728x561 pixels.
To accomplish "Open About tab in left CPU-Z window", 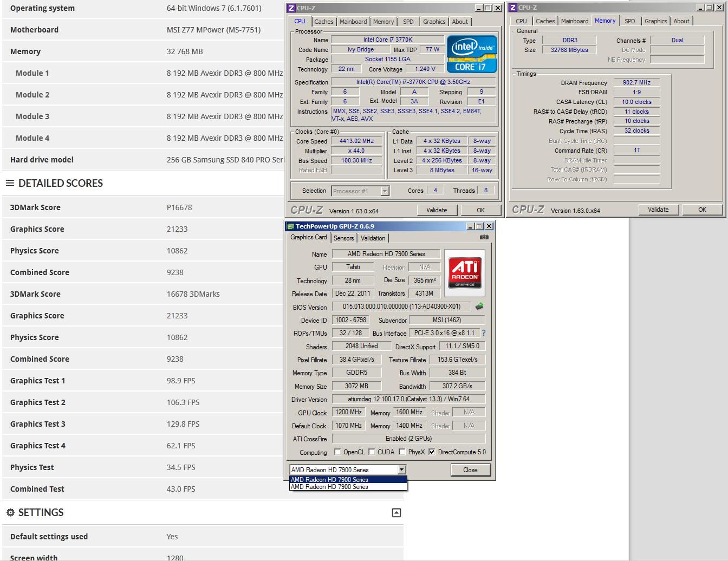I will [460, 22].
